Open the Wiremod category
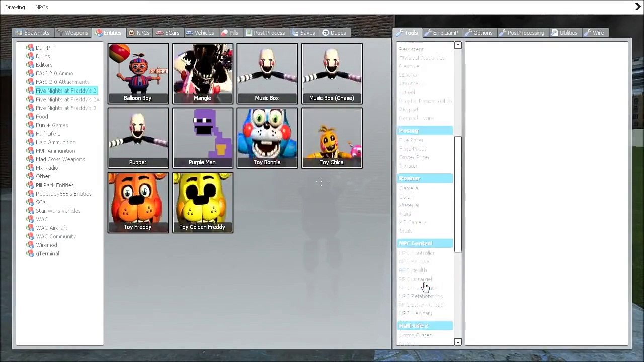 click(46, 245)
